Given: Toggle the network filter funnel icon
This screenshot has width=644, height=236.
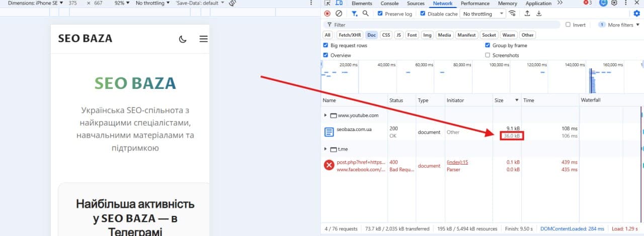Looking at the screenshot, I should [x=354, y=14].
